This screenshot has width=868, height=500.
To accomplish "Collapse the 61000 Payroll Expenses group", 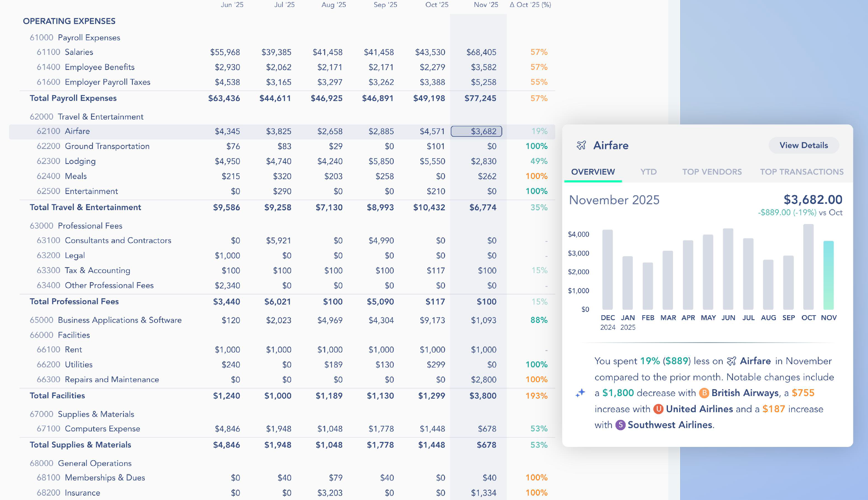I will pyautogui.click(x=75, y=37).
